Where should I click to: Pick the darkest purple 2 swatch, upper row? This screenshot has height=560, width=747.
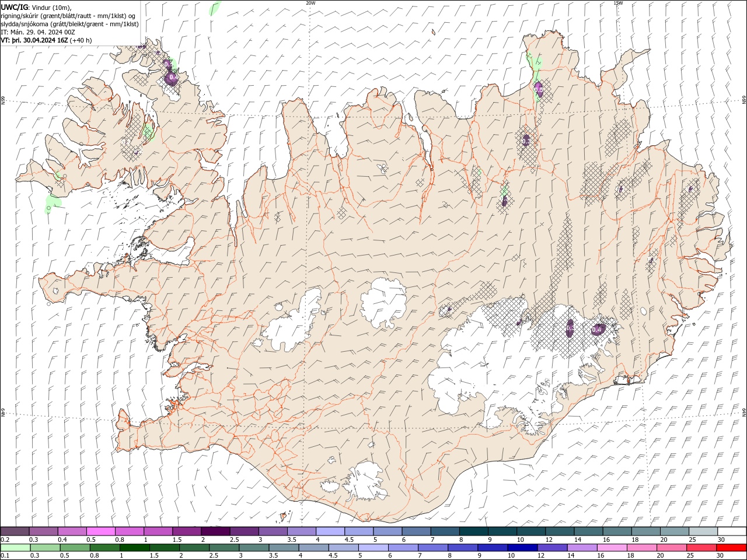[215, 531]
